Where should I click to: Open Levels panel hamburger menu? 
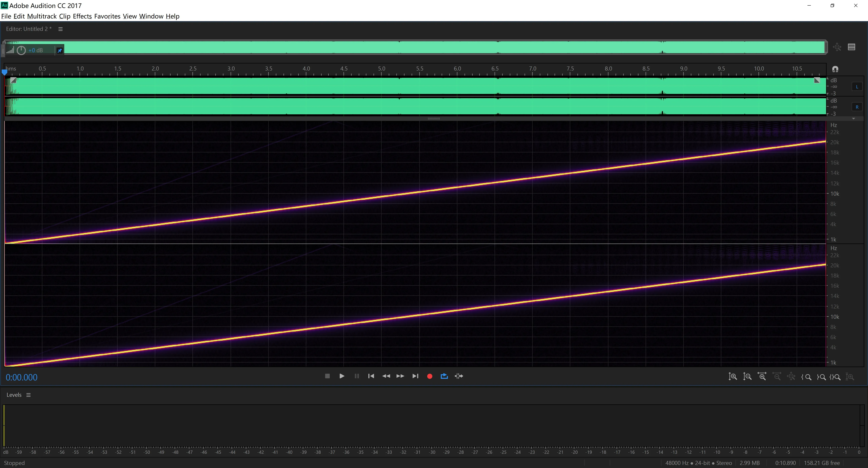pyautogui.click(x=29, y=395)
